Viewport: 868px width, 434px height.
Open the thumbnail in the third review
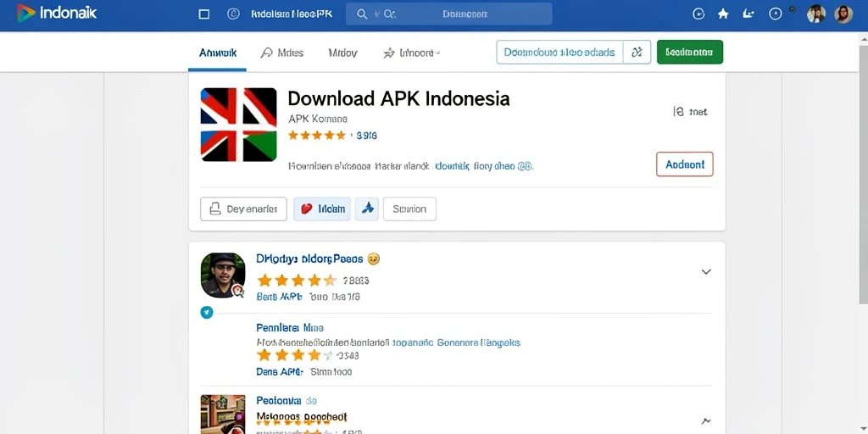click(x=223, y=414)
